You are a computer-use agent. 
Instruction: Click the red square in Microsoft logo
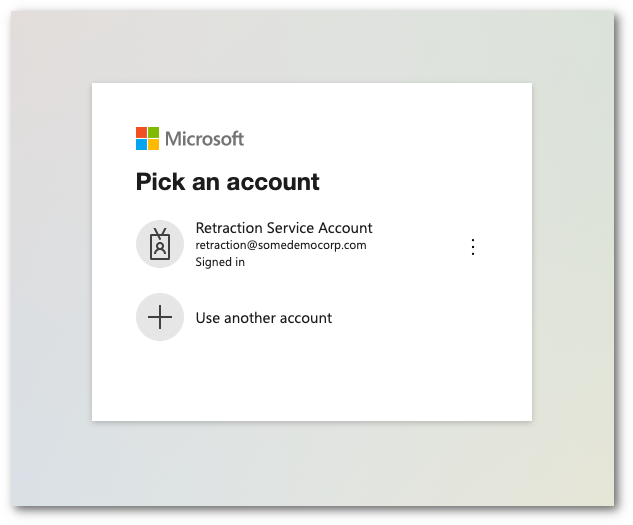click(x=141, y=132)
